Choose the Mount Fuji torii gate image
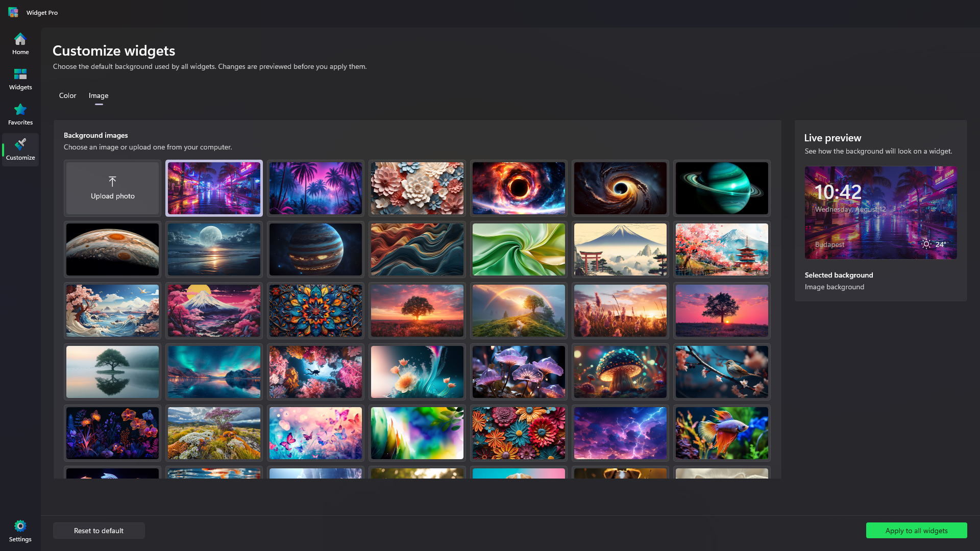The height and width of the screenshot is (551, 980). coord(620,249)
